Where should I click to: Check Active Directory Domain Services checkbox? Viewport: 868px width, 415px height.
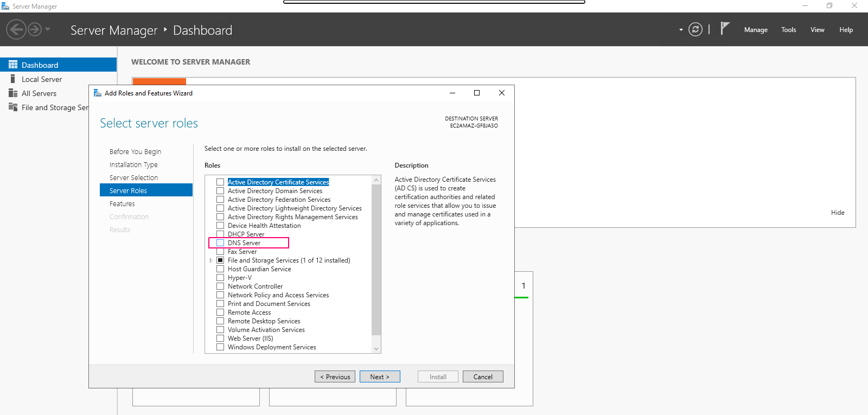220,191
